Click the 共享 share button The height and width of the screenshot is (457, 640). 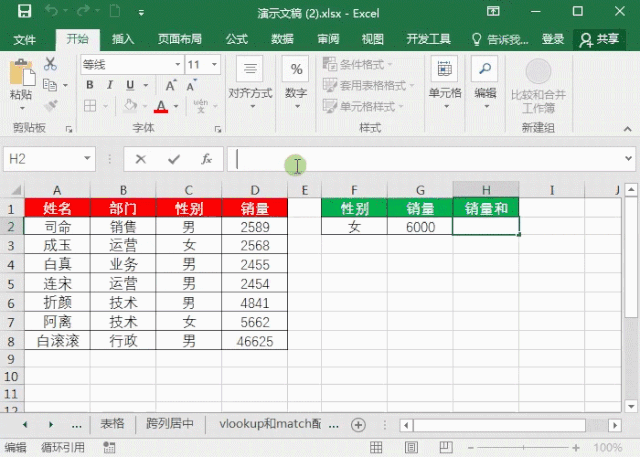tap(599, 40)
